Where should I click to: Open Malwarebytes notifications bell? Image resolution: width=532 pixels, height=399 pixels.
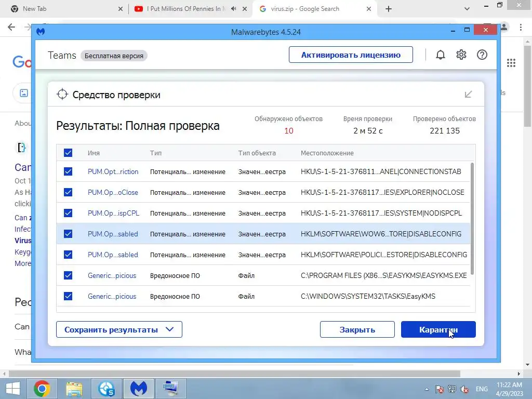[441, 55]
